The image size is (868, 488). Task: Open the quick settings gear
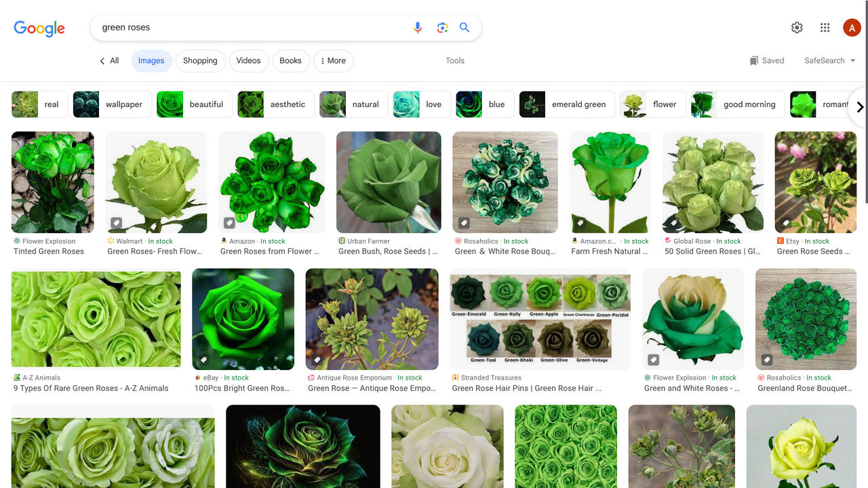click(797, 28)
